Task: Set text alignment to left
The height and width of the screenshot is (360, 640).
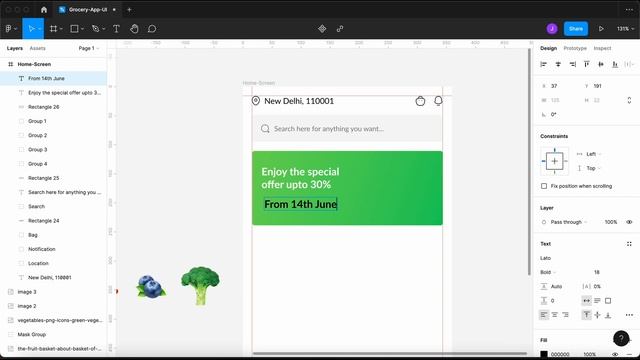Action: pos(544,315)
